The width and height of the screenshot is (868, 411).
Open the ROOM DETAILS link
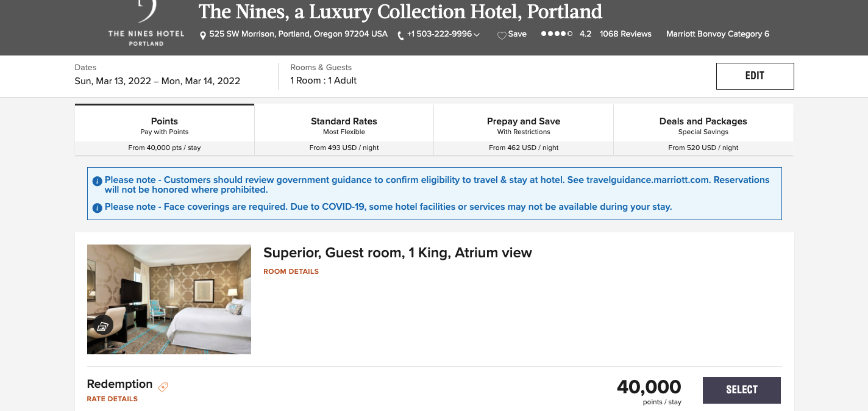291,271
